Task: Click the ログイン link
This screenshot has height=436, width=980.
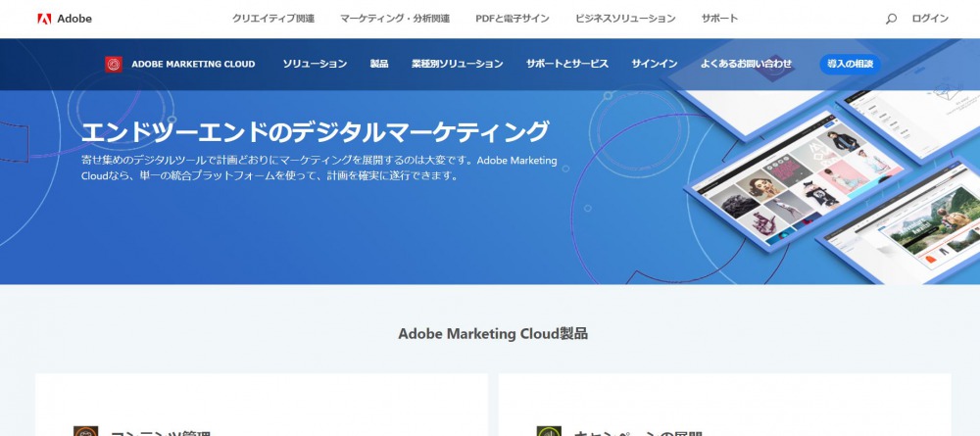Action: coord(930,19)
